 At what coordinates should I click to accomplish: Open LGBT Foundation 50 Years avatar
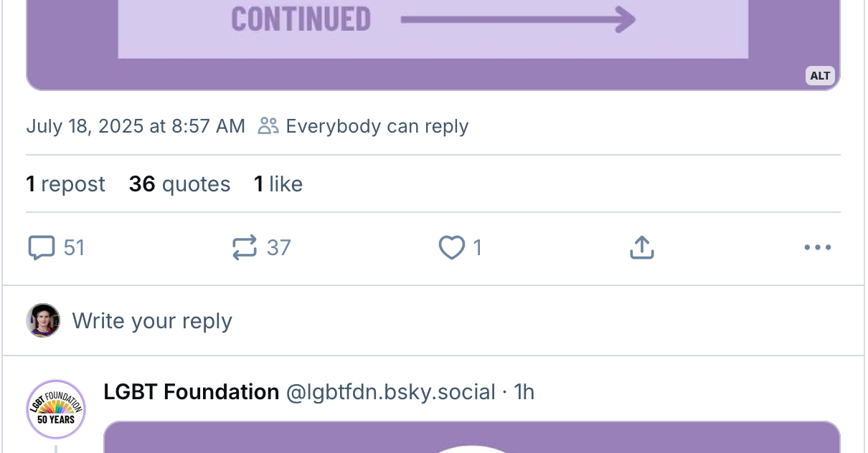[56, 409]
